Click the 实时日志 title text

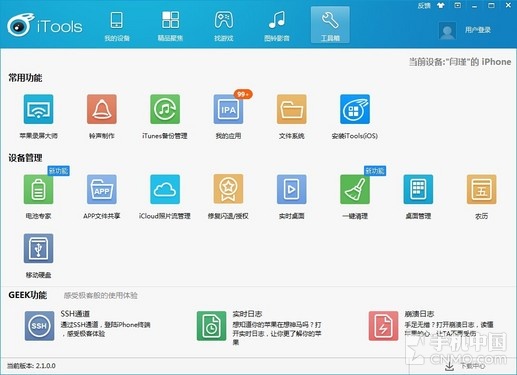coord(247,314)
